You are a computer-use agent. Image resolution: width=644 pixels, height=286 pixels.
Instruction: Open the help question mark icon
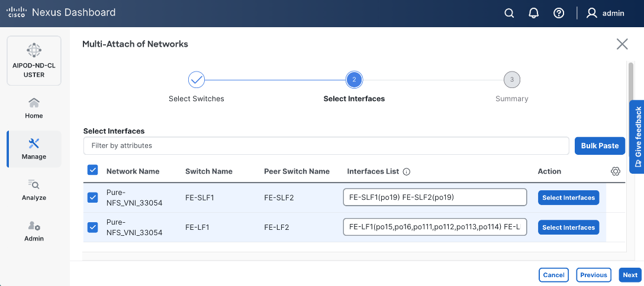(559, 13)
